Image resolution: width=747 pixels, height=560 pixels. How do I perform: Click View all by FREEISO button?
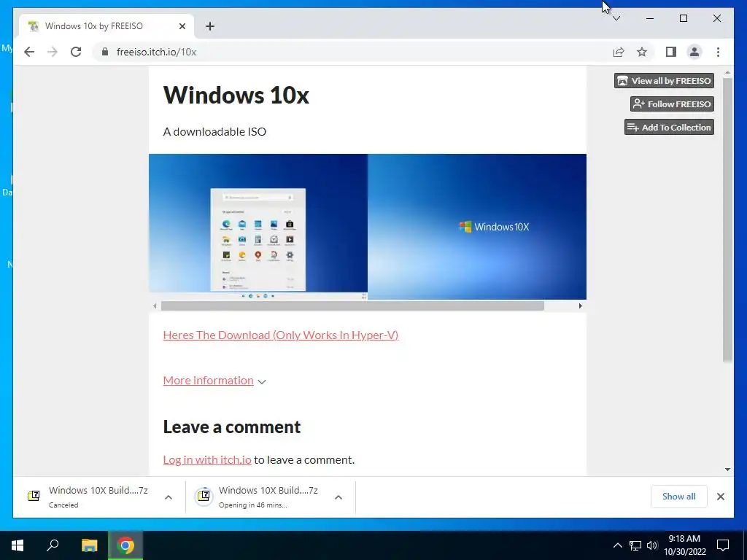click(664, 80)
